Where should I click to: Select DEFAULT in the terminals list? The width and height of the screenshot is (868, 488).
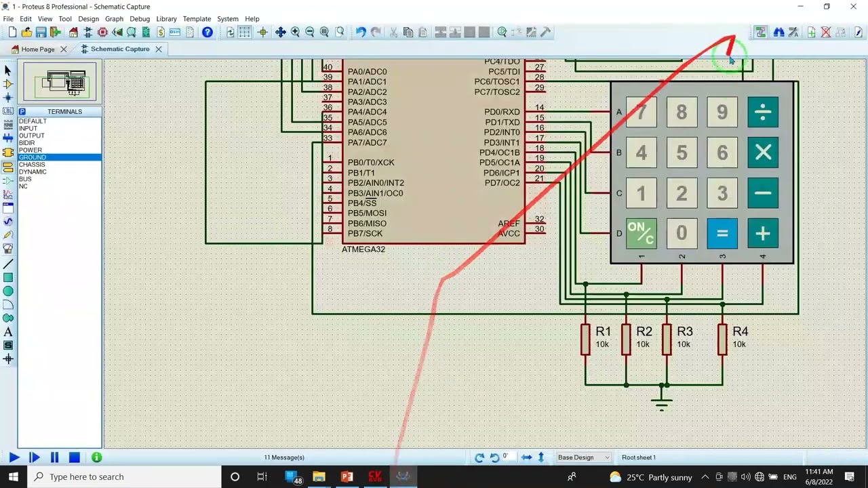(x=33, y=121)
